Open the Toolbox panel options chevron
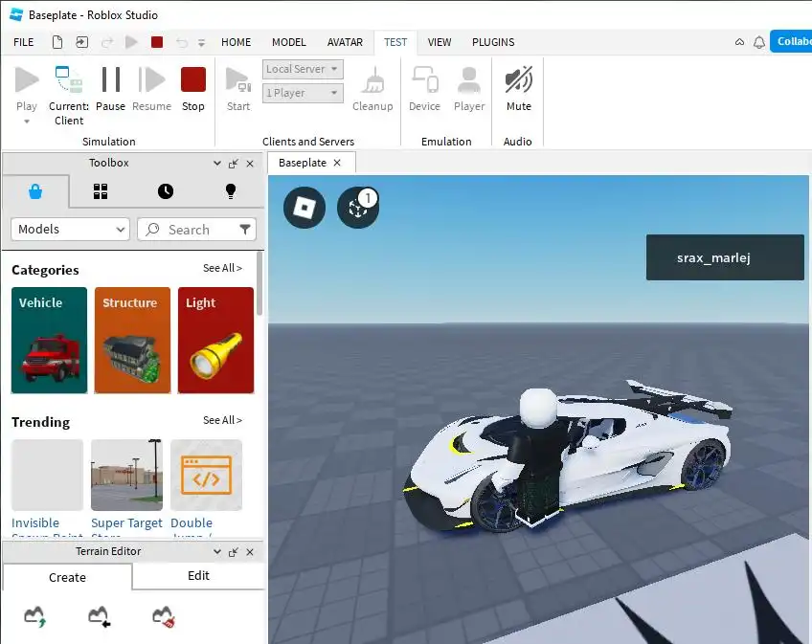 (x=217, y=163)
